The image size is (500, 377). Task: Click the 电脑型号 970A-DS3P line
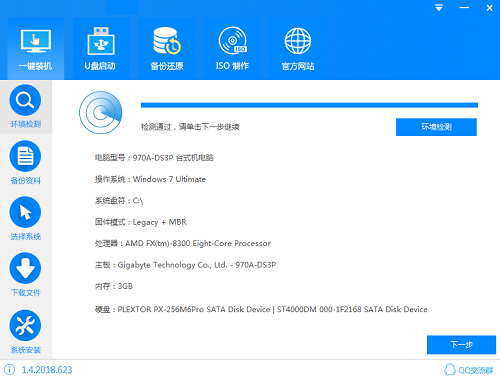point(154,158)
